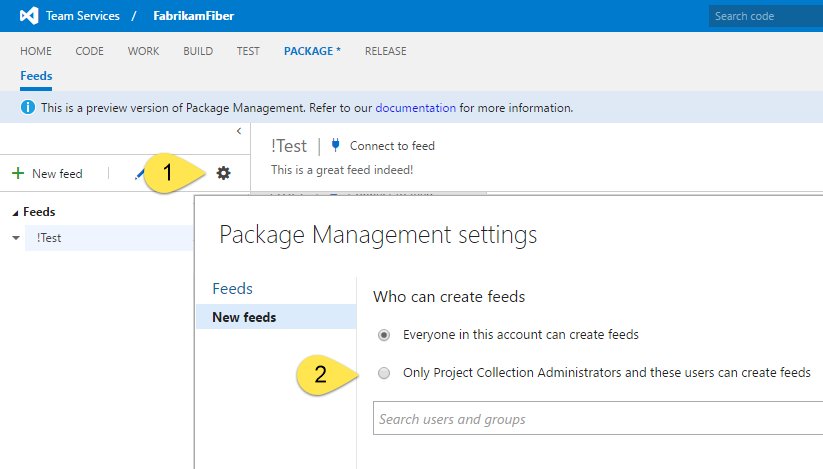The width and height of the screenshot is (823, 469).
Task: Click the Visual Studio Team Services logo
Action: tap(30, 16)
